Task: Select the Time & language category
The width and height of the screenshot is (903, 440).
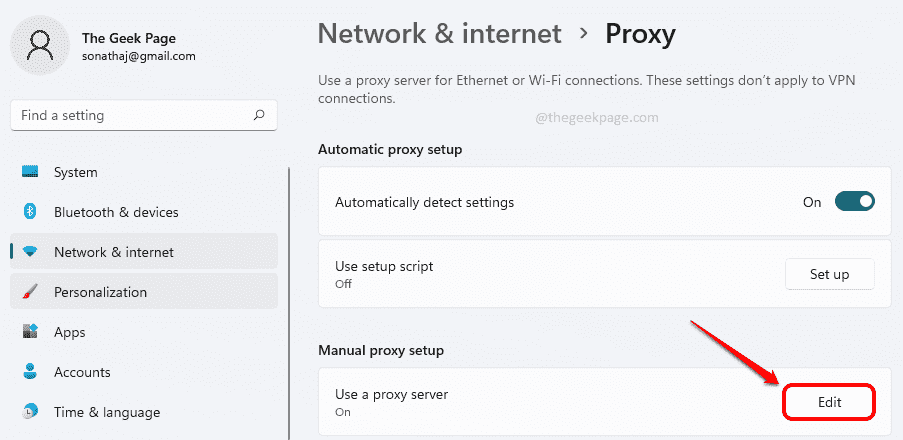Action: [107, 412]
